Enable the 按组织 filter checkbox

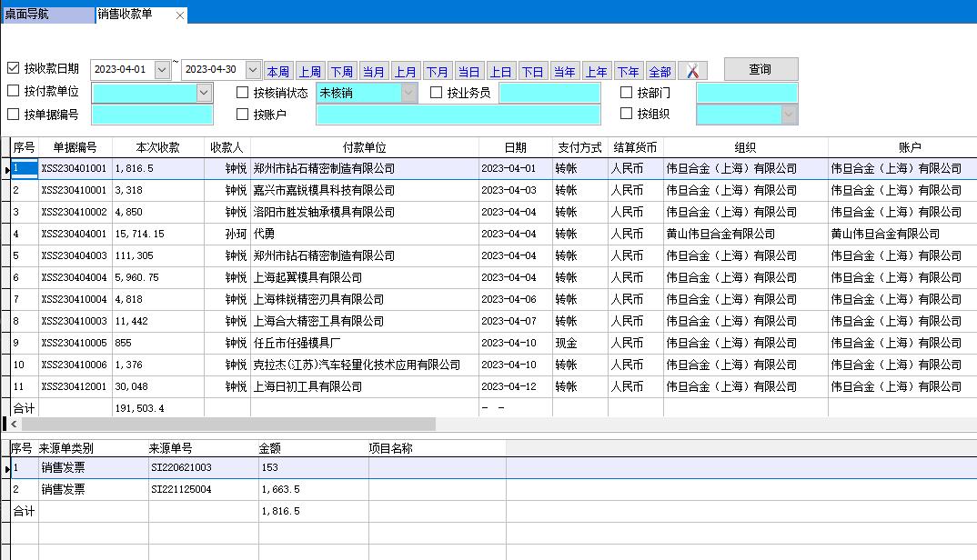coord(628,113)
